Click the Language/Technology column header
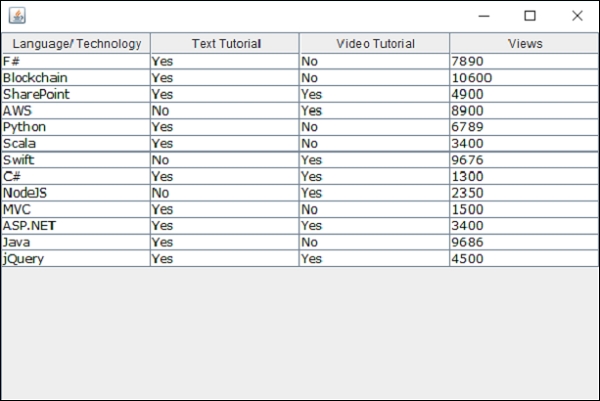600x401 pixels. pos(76,44)
